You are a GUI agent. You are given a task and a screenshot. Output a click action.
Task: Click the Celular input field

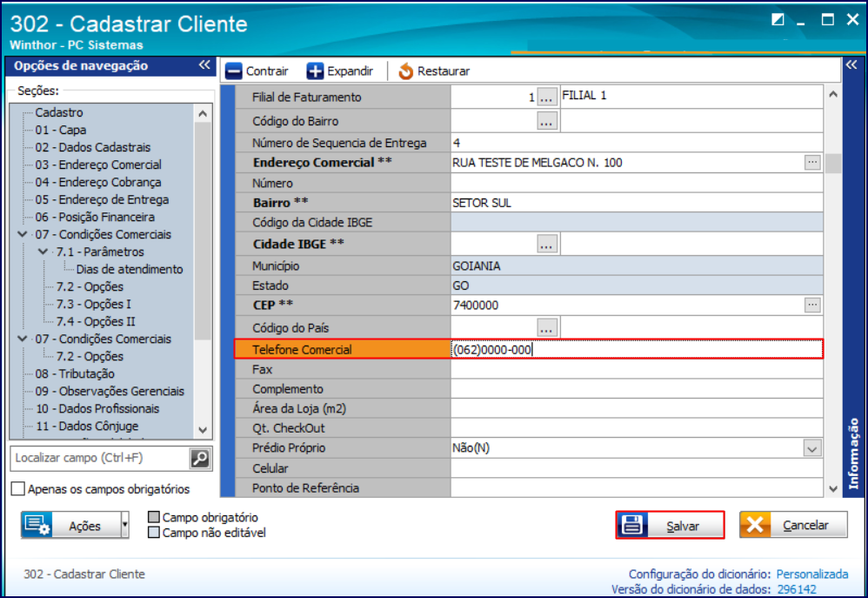pos(637,468)
